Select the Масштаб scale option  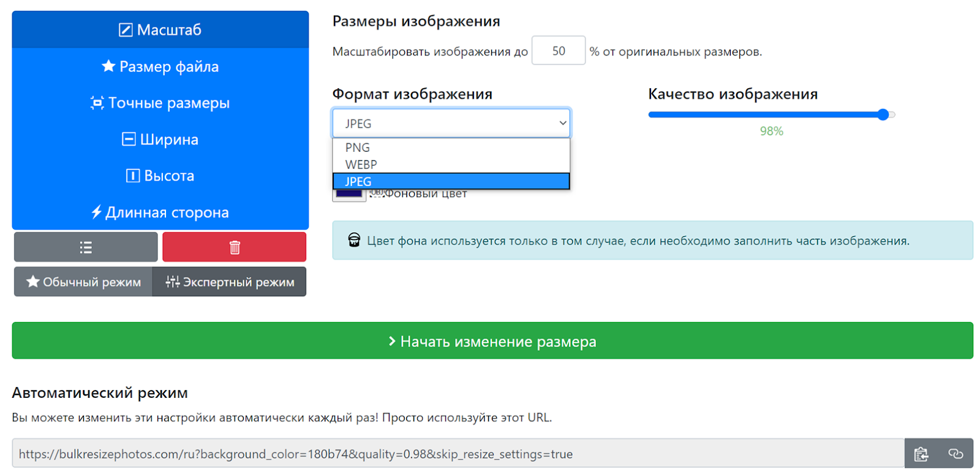pyautogui.click(x=160, y=29)
